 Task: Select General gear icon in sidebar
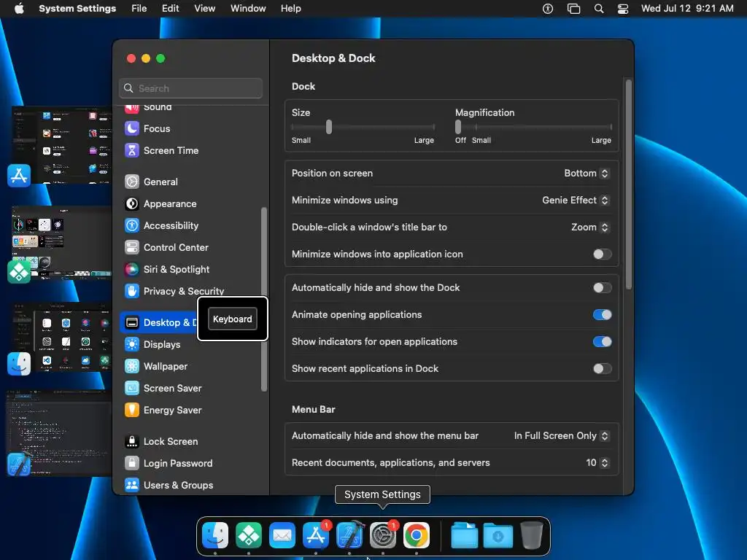(x=132, y=182)
